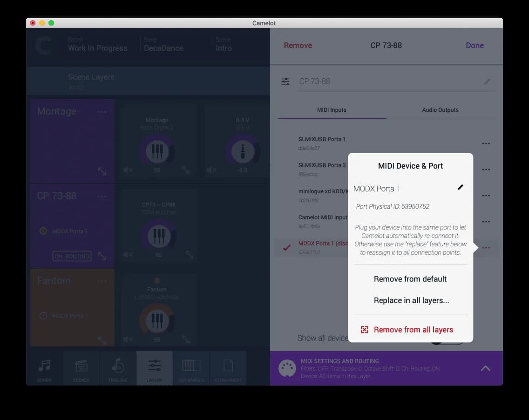Open the Songs view
The height and width of the screenshot is (420, 529).
click(44, 368)
